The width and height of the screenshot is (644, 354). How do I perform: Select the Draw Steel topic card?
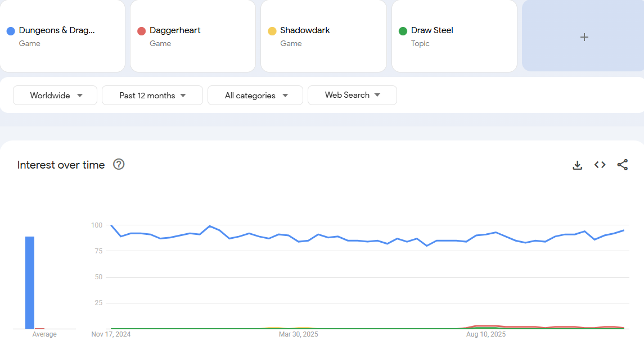454,36
